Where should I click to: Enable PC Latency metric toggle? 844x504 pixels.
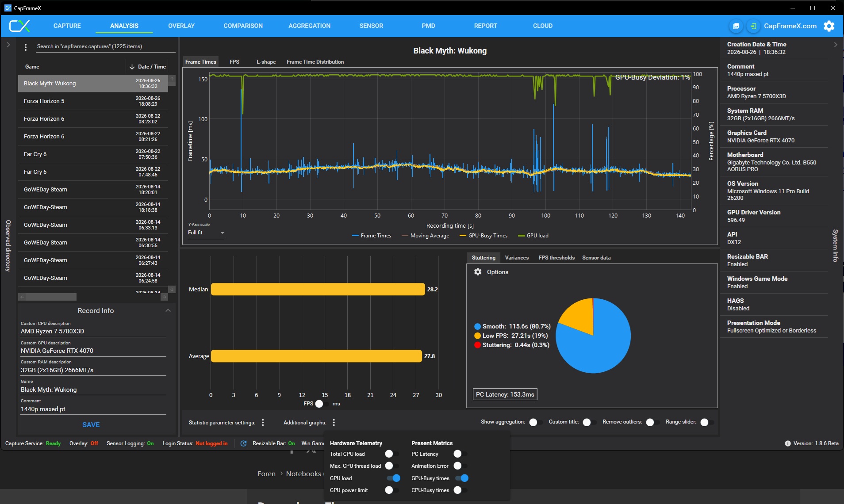point(460,454)
